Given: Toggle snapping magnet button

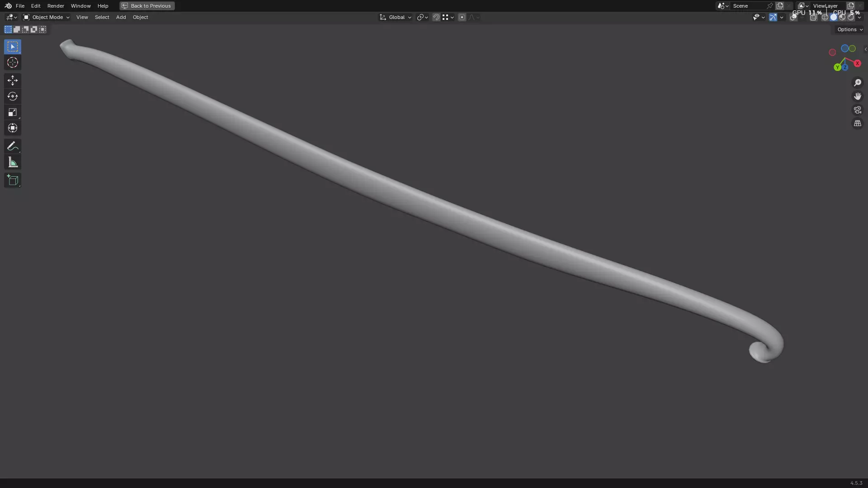Looking at the screenshot, I should tap(436, 17).
